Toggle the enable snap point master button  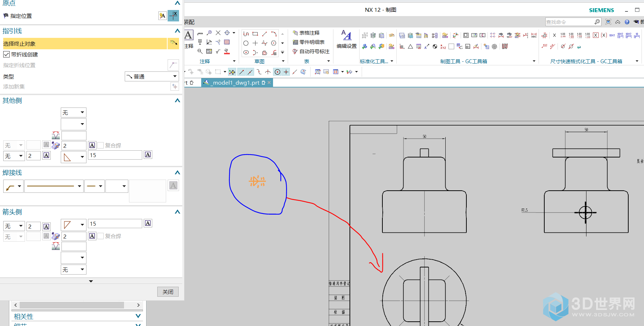tap(232, 72)
